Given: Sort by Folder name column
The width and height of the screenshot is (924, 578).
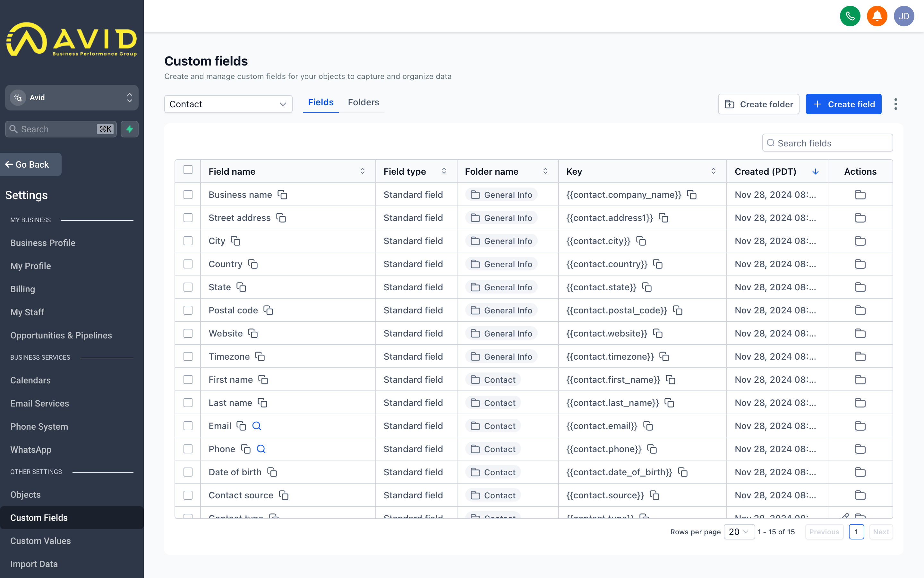Looking at the screenshot, I should (545, 171).
